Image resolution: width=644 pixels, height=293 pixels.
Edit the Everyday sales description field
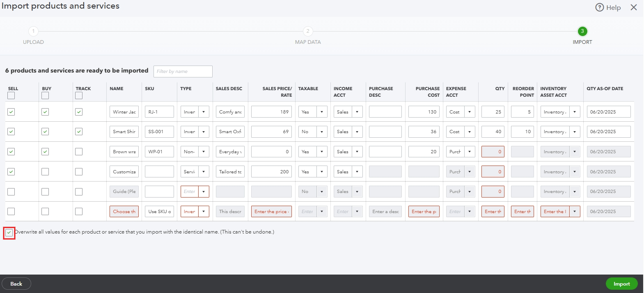tap(230, 152)
